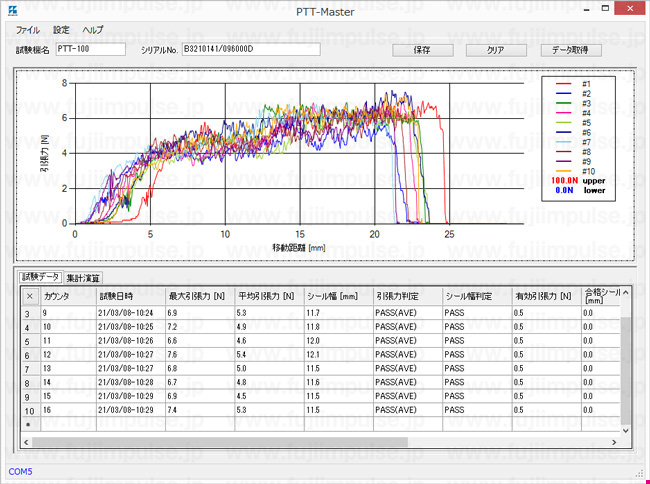Click the red #1 legend line sample
650x484 pixels.
(565, 84)
